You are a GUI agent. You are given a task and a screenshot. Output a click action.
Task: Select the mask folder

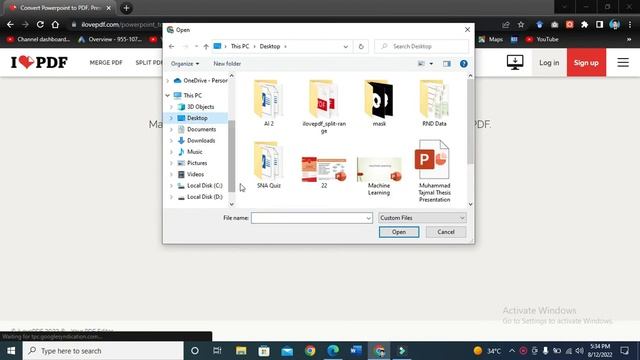coord(379,103)
